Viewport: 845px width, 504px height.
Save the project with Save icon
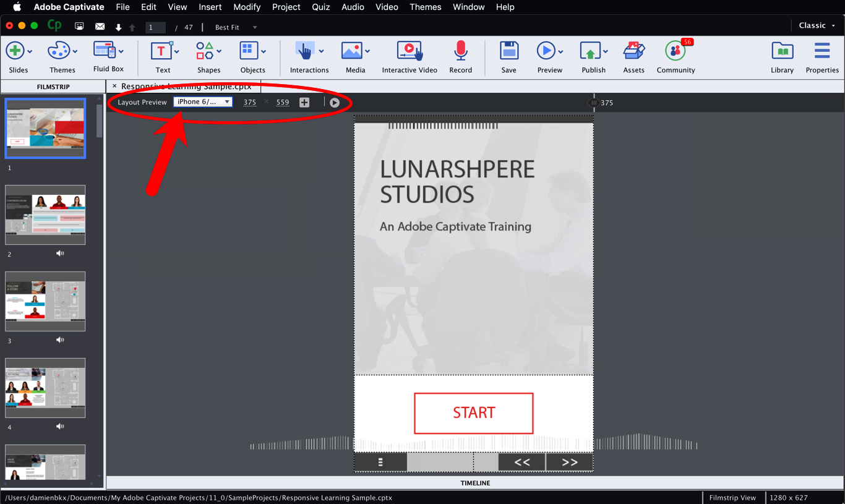(508, 51)
